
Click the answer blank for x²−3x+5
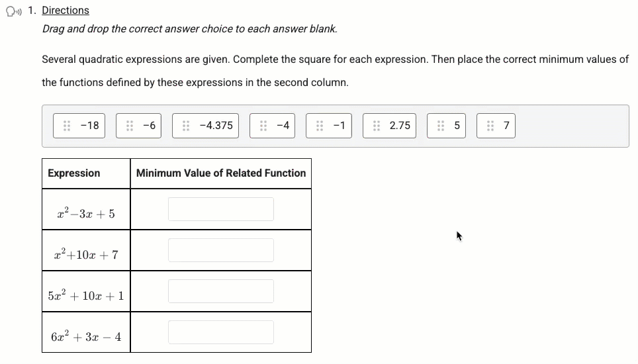coord(221,209)
